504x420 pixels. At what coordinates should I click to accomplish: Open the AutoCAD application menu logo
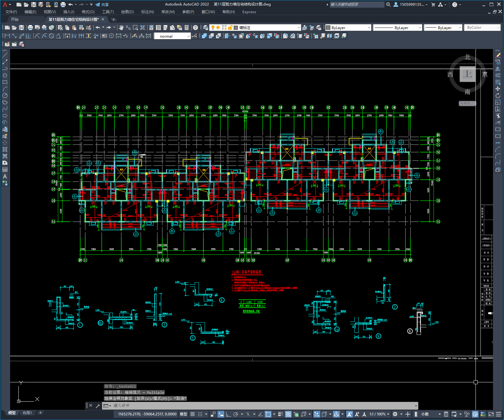pos(5,4)
